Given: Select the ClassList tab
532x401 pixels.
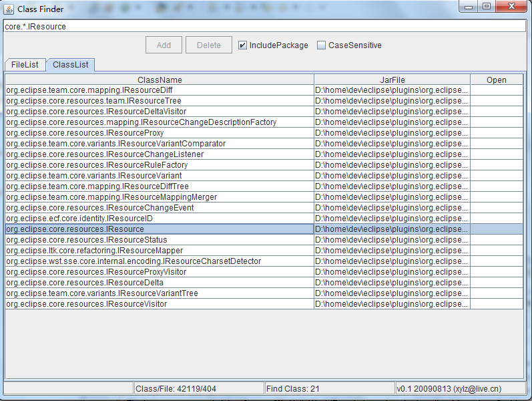Looking at the screenshot, I should coord(71,65).
